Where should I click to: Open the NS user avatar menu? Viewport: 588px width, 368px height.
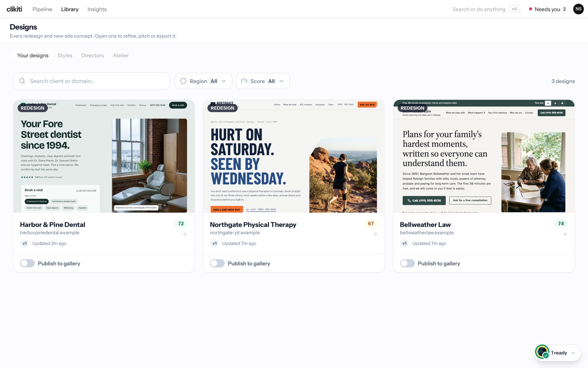(x=579, y=9)
